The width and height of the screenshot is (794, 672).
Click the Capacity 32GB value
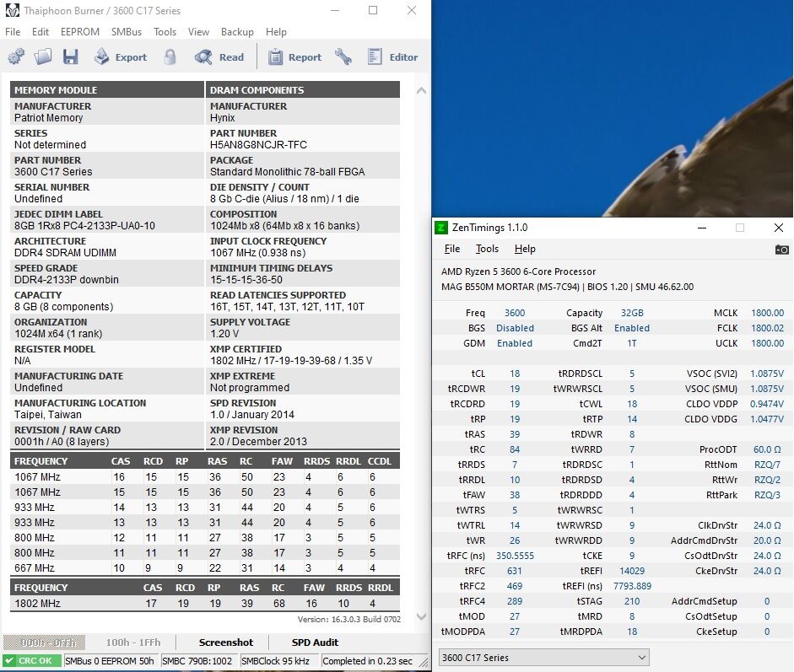[632, 313]
